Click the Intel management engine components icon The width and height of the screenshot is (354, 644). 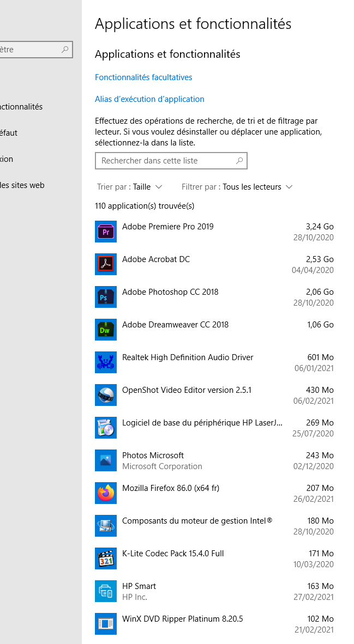106,526
